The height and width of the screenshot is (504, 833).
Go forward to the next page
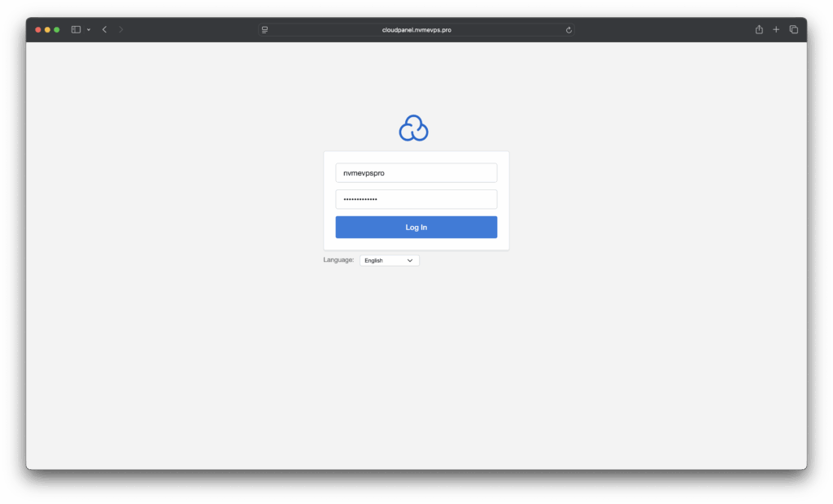pyautogui.click(x=121, y=29)
